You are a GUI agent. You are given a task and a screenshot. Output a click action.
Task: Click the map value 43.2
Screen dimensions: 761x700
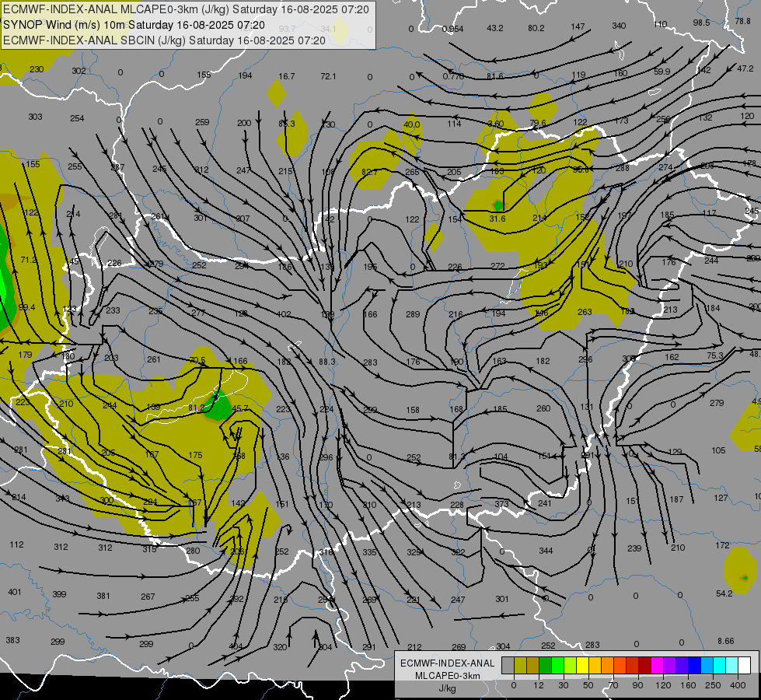(495, 28)
